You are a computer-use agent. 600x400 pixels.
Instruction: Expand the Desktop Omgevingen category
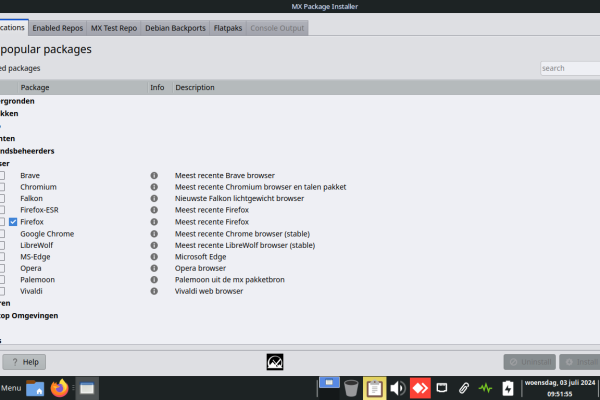(30, 315)
